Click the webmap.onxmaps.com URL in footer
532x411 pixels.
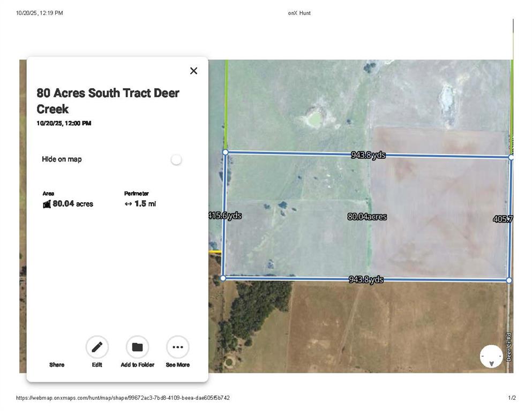pos(123,398)
